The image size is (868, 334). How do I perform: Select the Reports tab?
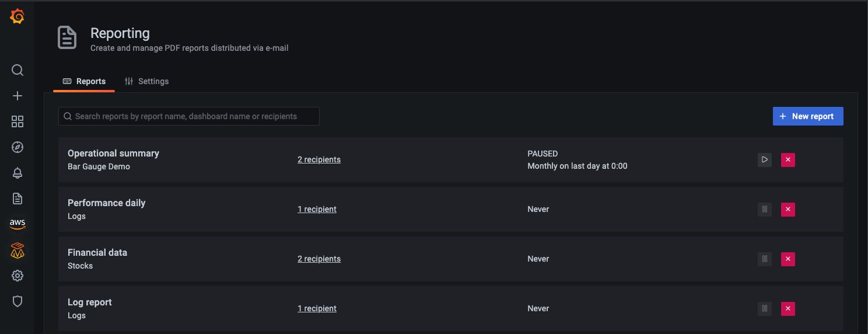[85, 81]
